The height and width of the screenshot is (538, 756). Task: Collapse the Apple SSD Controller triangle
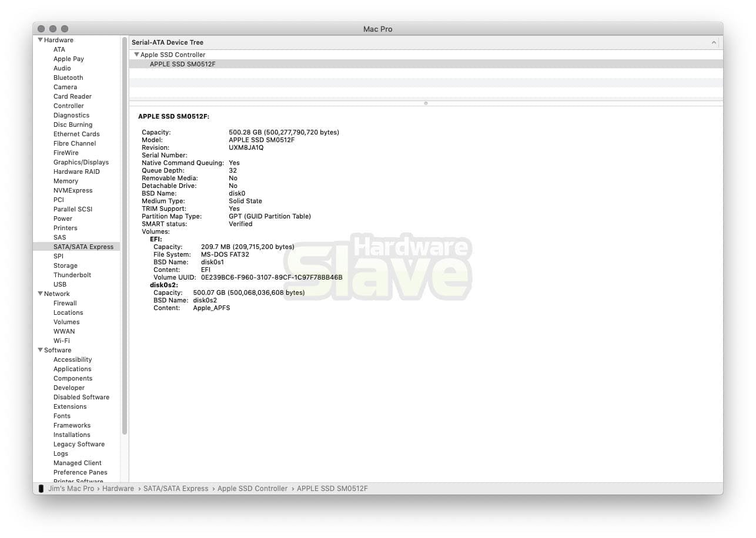[x=137, y=55]
